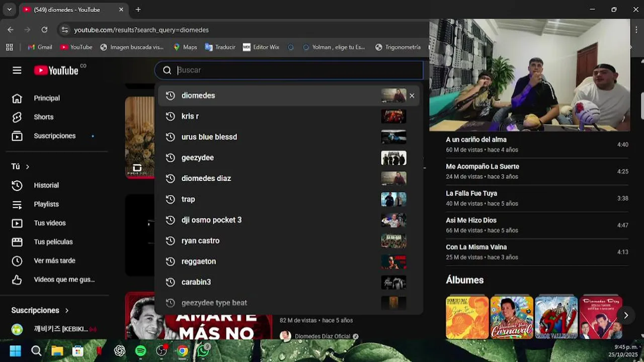This screenshot has width=644, height=362.
Task: Select suggestion ryan castro
Action: click(290, 240)
